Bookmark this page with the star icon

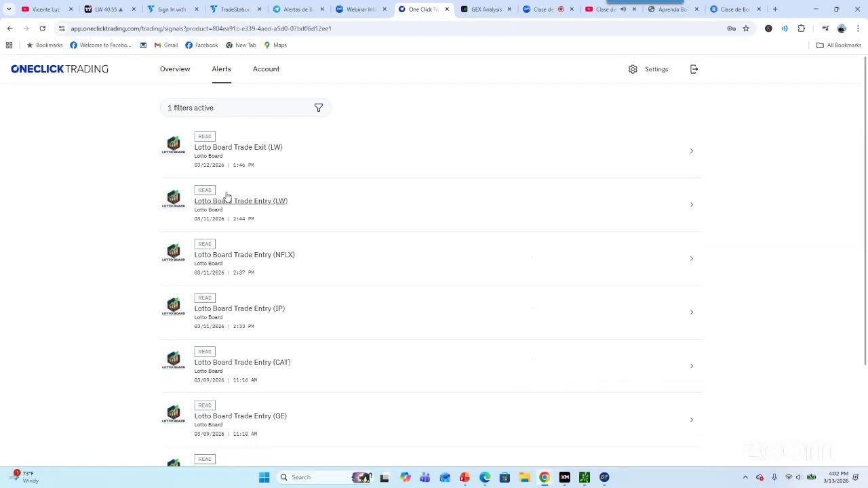coord(746,28)
